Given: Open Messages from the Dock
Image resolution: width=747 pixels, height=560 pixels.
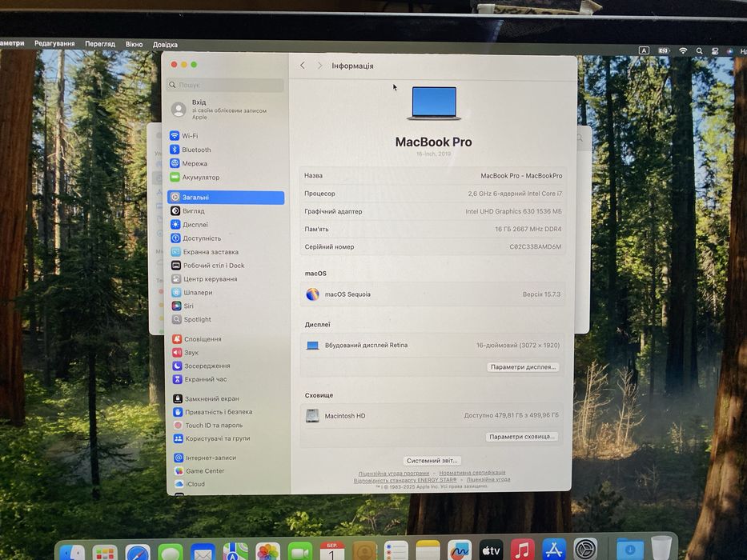Looking at the screenshot, I should (x=171, y=552).
